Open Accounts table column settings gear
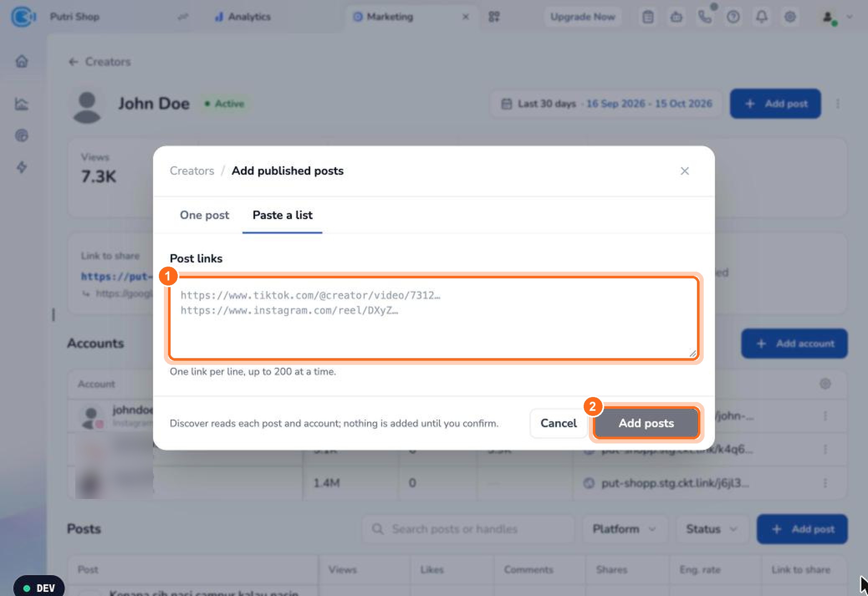This screenshot has width=868, height=596. point(825,384)
